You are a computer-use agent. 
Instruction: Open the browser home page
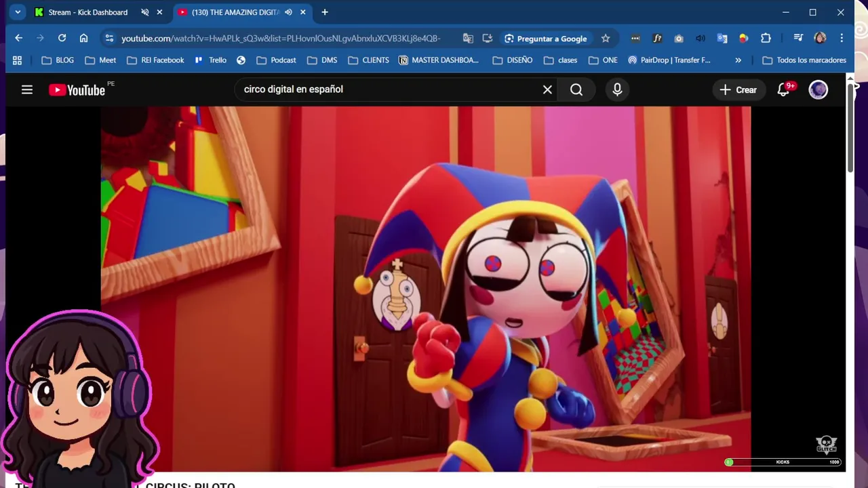[83, 38]
